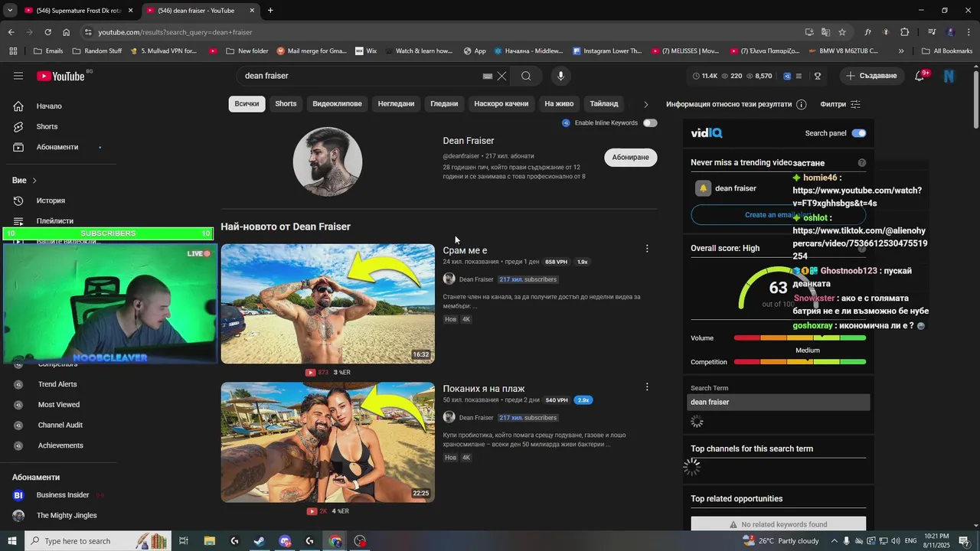Toggle vidIQ Search panel switch
This screenshot has height=551, width=980.
[x=859, y=133]
